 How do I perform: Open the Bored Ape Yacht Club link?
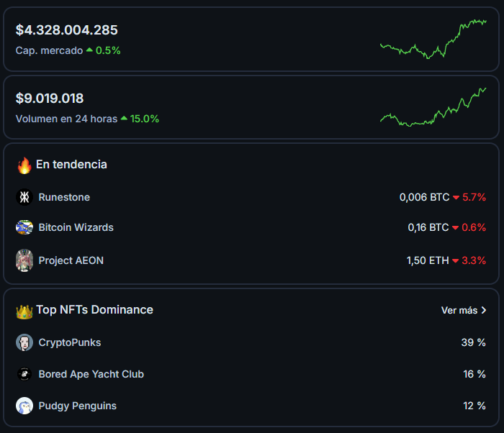click(91, 374)
